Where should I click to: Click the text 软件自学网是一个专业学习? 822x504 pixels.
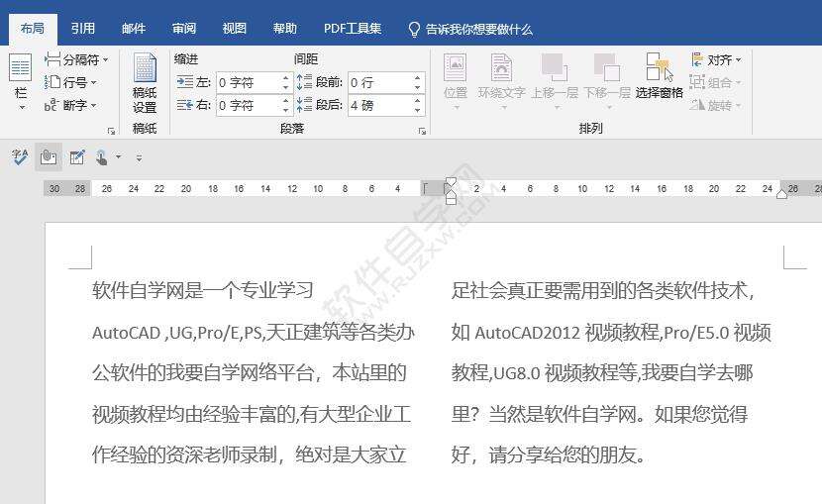pyautogui.click(x=203, y=290)
